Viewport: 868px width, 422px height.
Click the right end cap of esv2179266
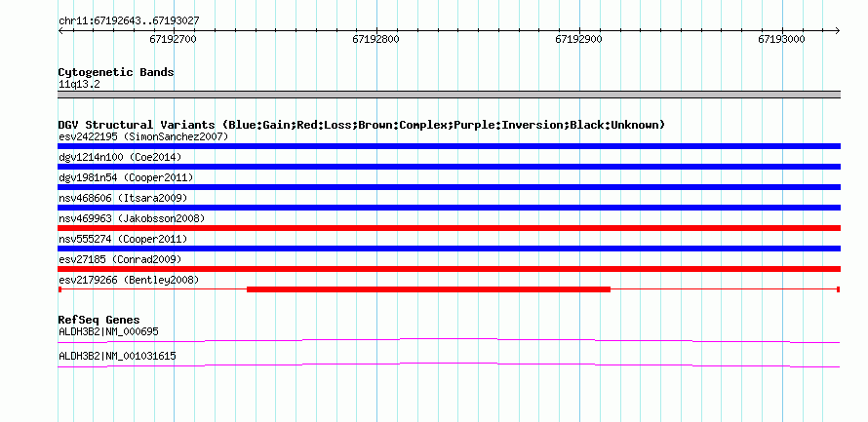(838, 289)
